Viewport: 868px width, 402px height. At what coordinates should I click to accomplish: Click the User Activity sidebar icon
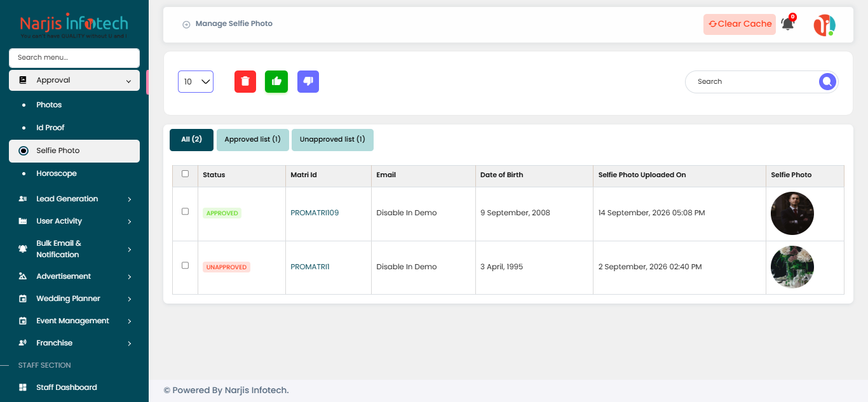pos(23,221)
